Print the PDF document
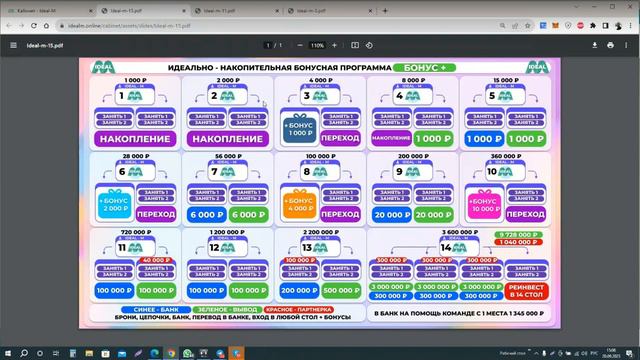The image size is (640, 360). (x=610, y=45)
